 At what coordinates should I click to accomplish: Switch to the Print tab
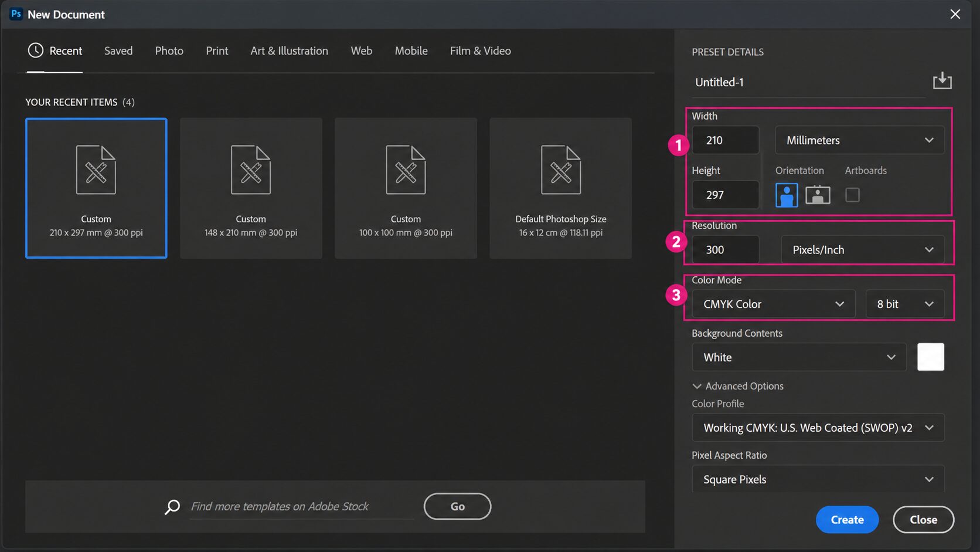click(x=217, y=51)
